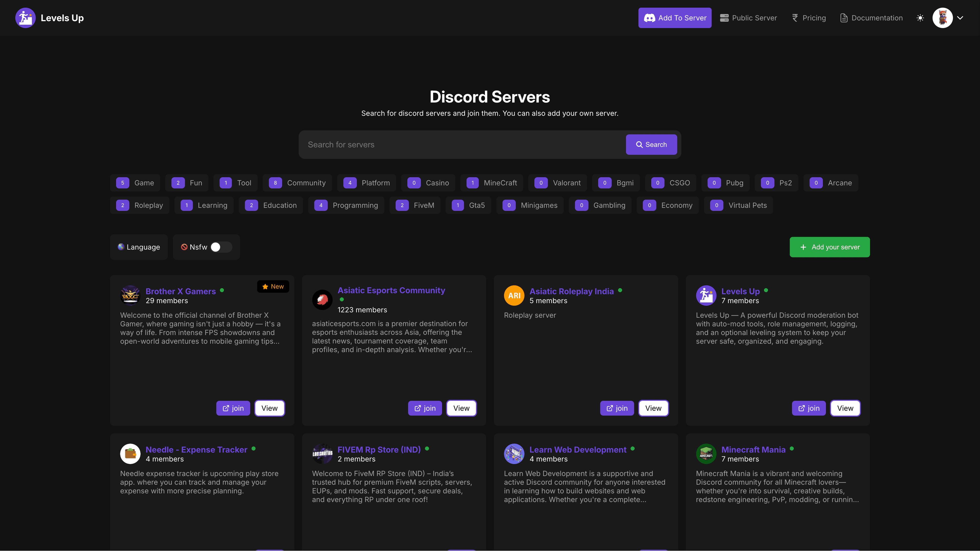Filter by Fun tag
This screenshot has height=551, width=980.
[x=187, y=183]
